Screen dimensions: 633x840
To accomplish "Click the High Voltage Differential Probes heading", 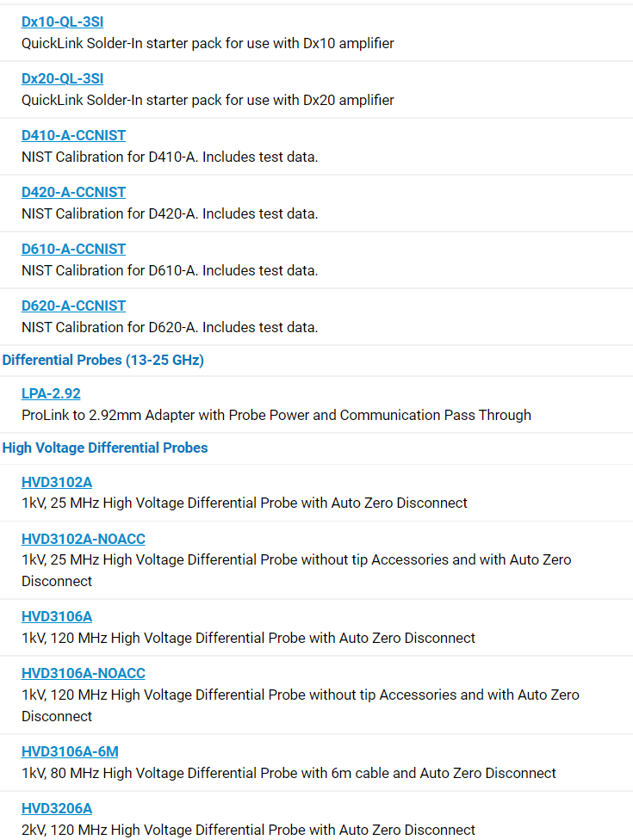I will click(105, 448).
